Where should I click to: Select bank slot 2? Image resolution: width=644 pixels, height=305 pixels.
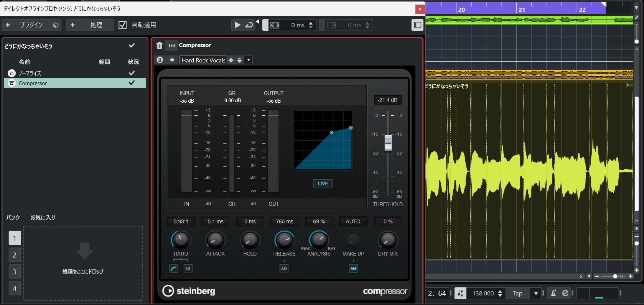[15, 255]
